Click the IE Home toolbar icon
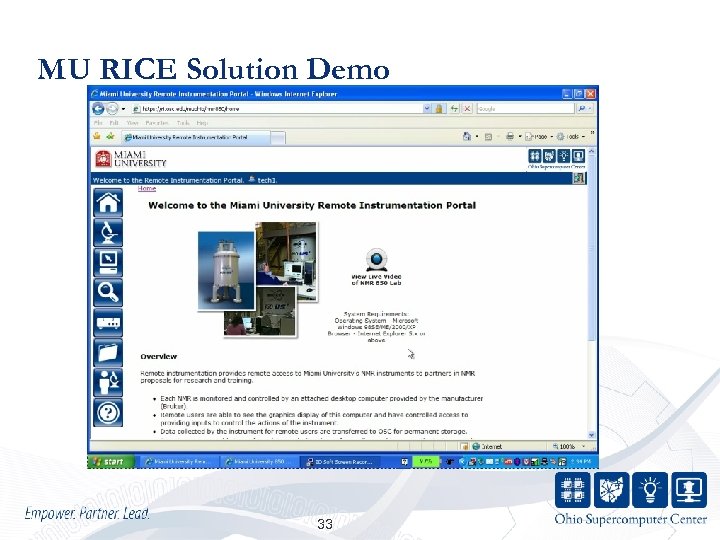 [x=467, y=136]
